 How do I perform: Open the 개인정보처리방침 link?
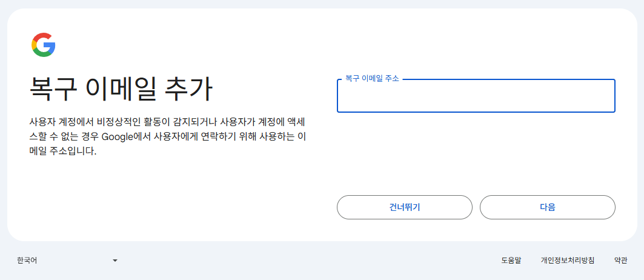pyautogui.click(x=568, y=260)
